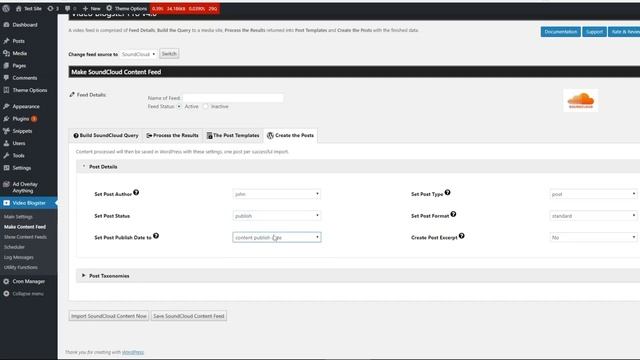Screen dimensions: 640x360
Task: Click help icon for Set Post Author
Action: pos(136,192)
